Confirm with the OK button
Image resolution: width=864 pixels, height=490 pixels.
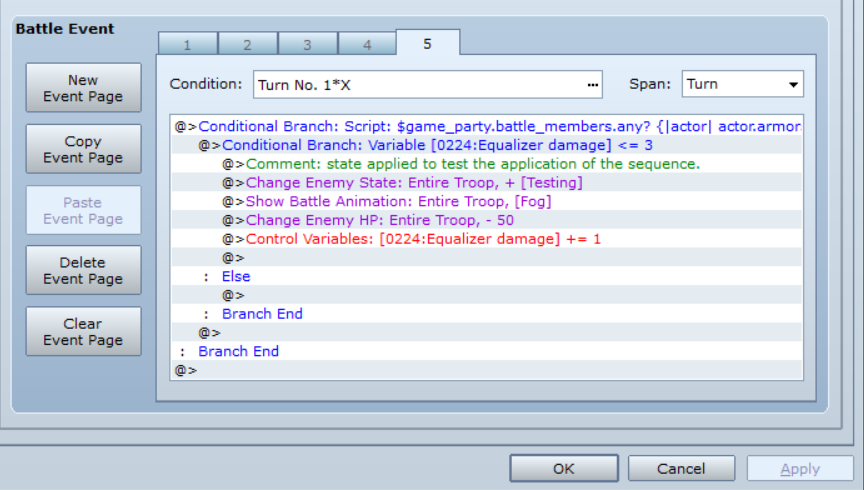pyautogui.click(x=564, y=469)
